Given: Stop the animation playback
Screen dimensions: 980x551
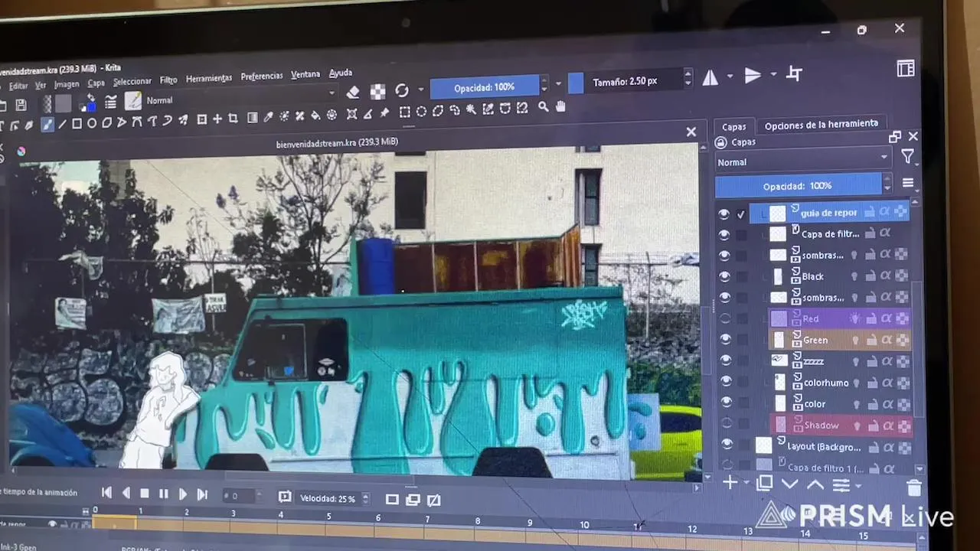Looking at the screenshot, I should click(145, 494).
